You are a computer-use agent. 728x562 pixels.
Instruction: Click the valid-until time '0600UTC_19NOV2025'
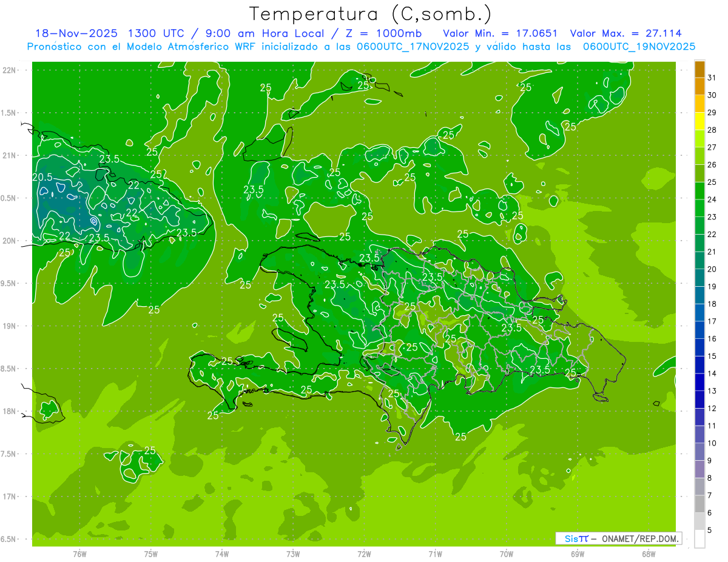[639, 46]
